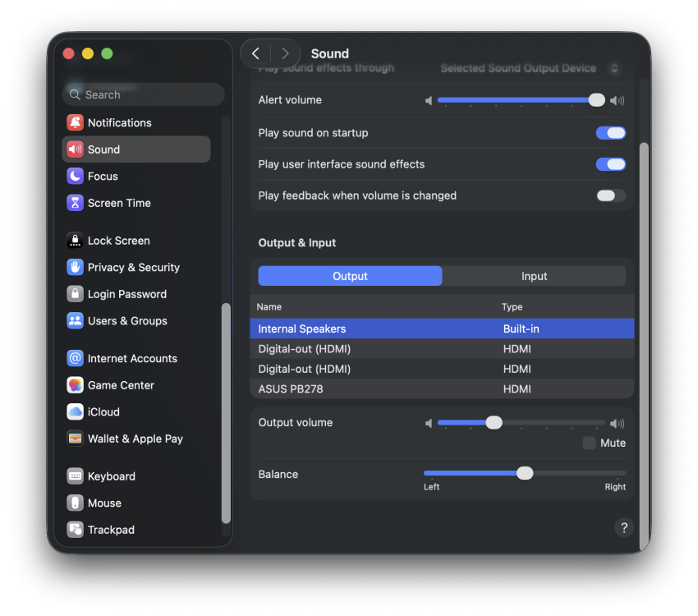Click the Wallet & Apple Pay icon
Viewport: 698px width, 616px height.
click(75, 439)
